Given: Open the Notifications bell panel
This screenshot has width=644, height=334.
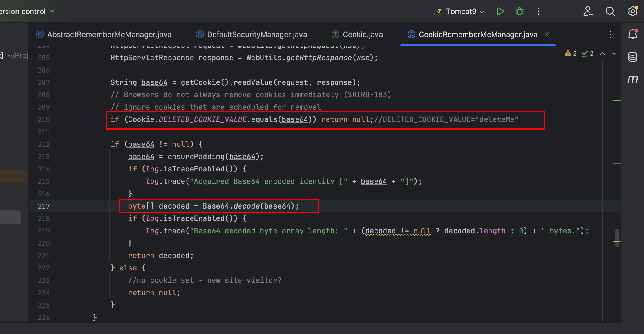Looking at the screenshot, I should tap(633, 34).
